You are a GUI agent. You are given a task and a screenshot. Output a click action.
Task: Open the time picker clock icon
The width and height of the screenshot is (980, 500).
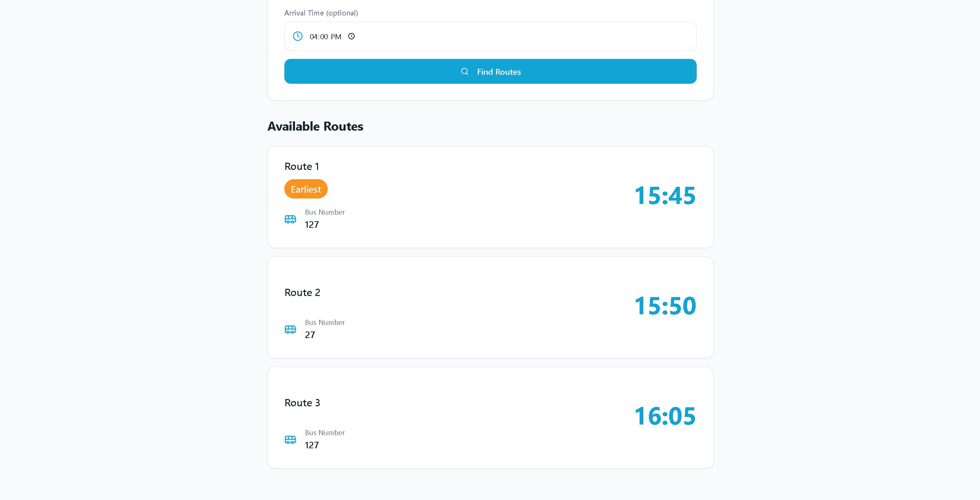(x=351, y=36)
